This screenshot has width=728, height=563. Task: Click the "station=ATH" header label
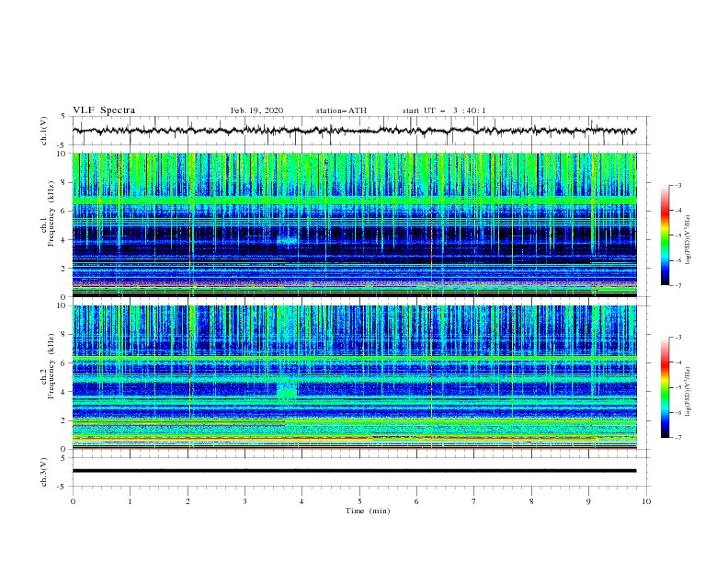[x=341, y=110]
